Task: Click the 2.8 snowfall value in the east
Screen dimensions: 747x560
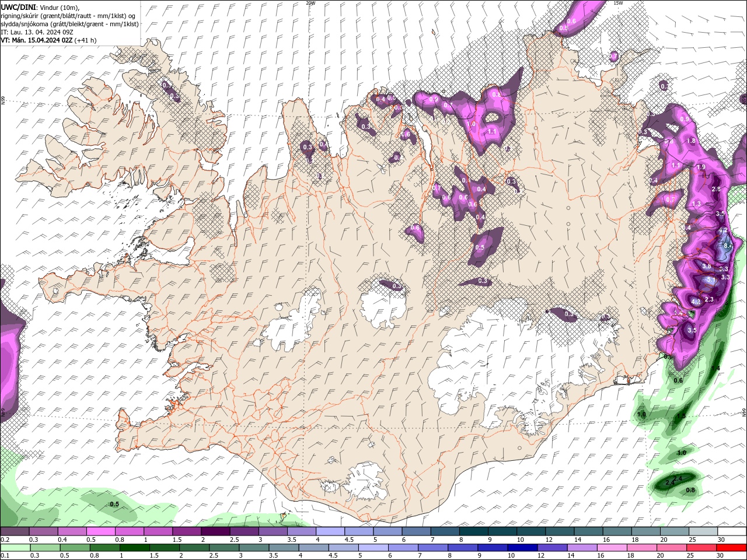Action: tap(717, 190)
